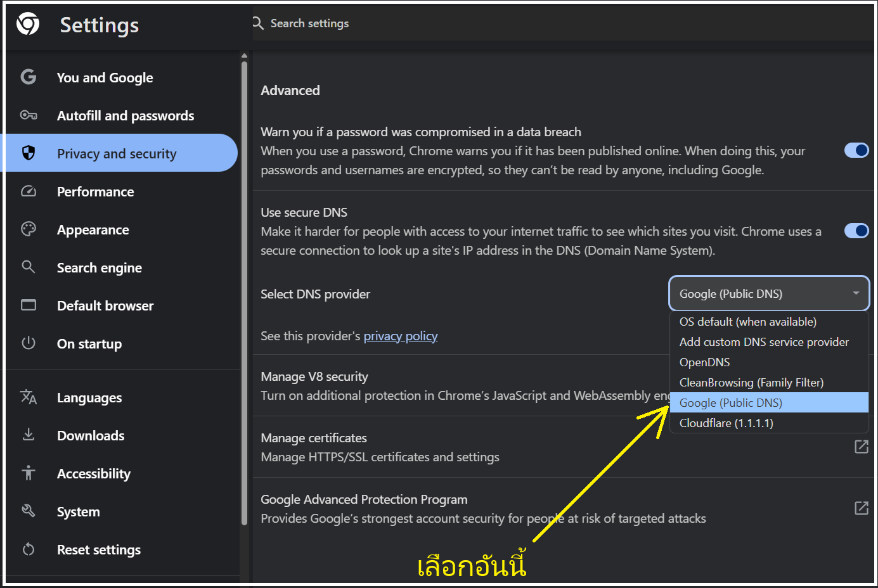
Task: Select Google (Public DNS) in list
Action: 769,403
